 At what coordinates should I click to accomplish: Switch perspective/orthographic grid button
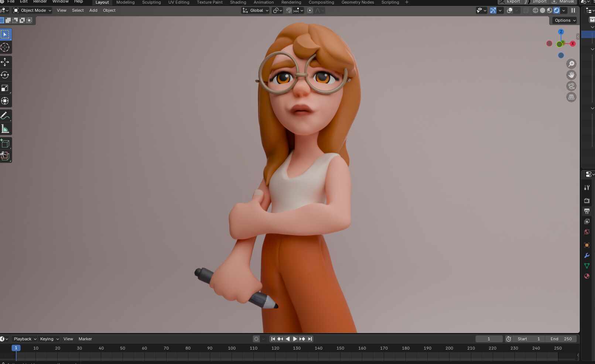[x=571, y=97]
